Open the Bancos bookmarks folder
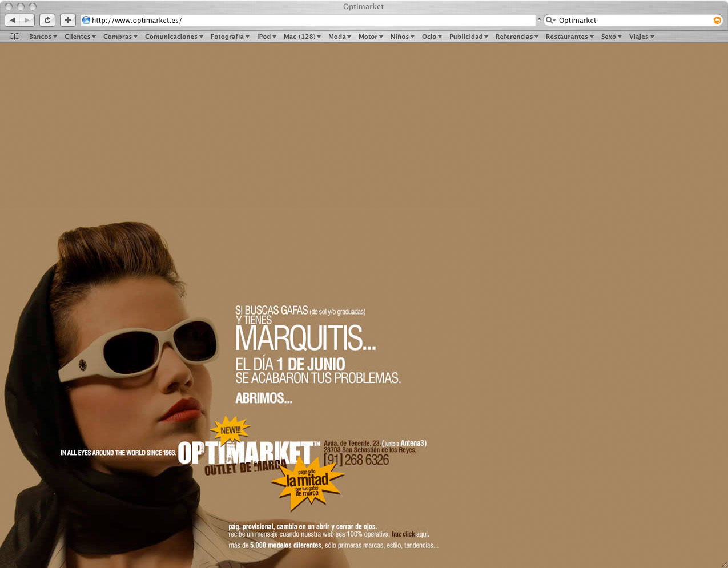This screenshot has height=568, width=728. (x=43, y=37)
